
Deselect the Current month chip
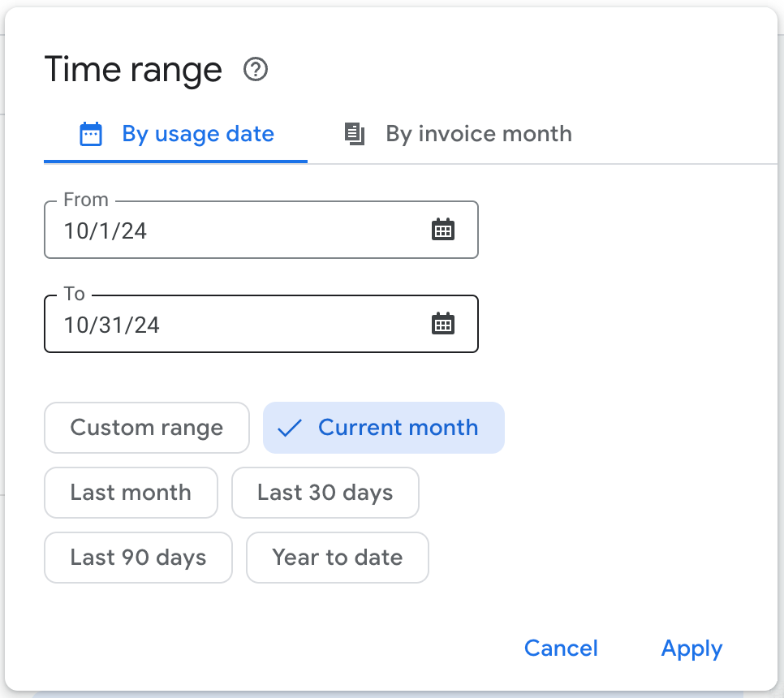(383, 428)
